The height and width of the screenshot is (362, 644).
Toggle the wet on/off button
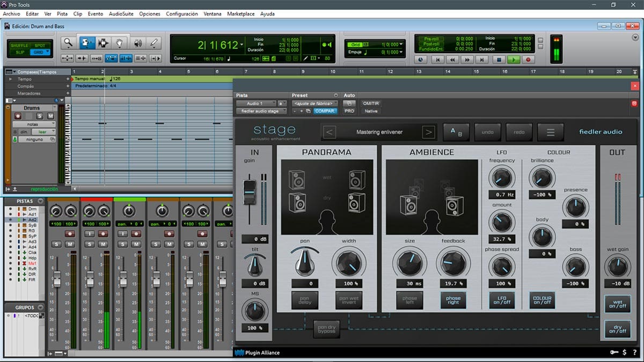coord(617,304)
